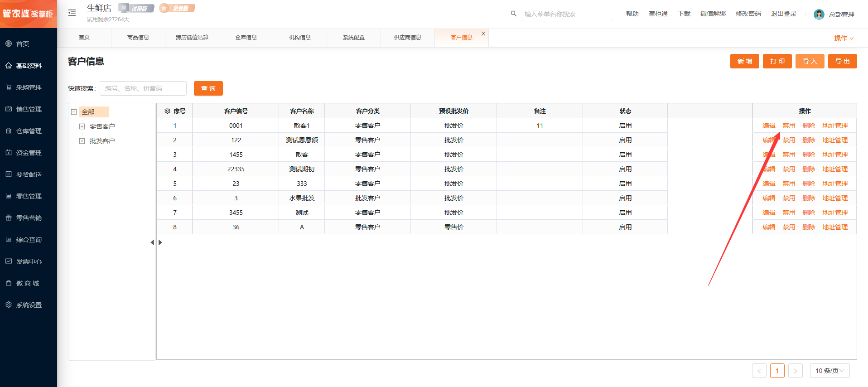Click 删除 for customer 333
868x387 pixels.
click(809, 184)
